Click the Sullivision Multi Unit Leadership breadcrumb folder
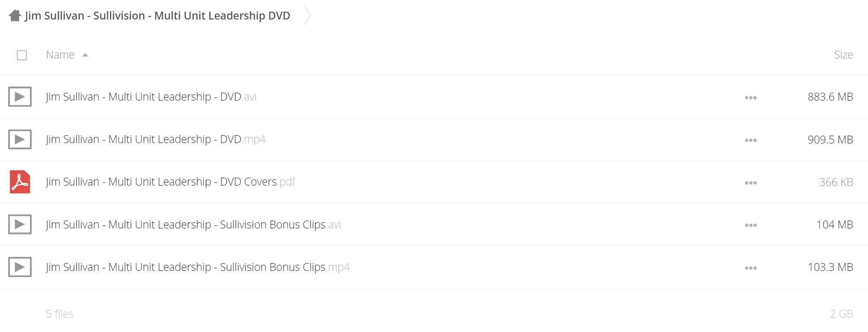 [x=157, y=16]
